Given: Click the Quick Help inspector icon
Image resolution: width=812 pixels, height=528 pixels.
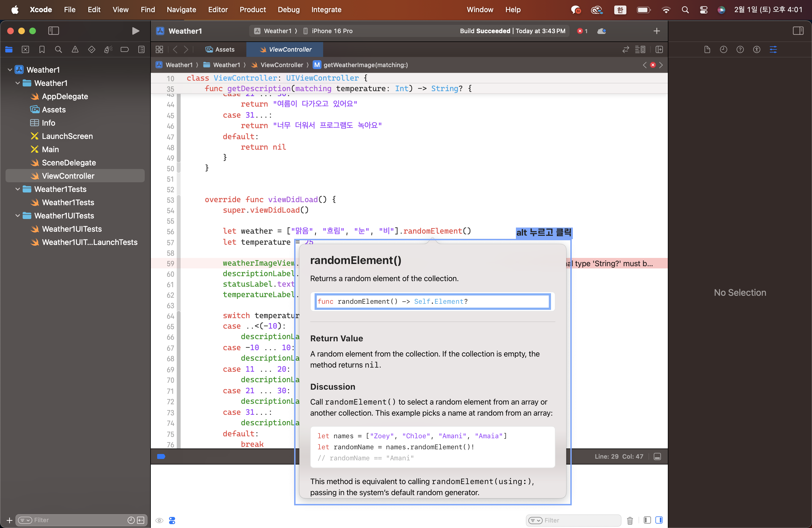Looking at the screenshot, I should 740,49.
